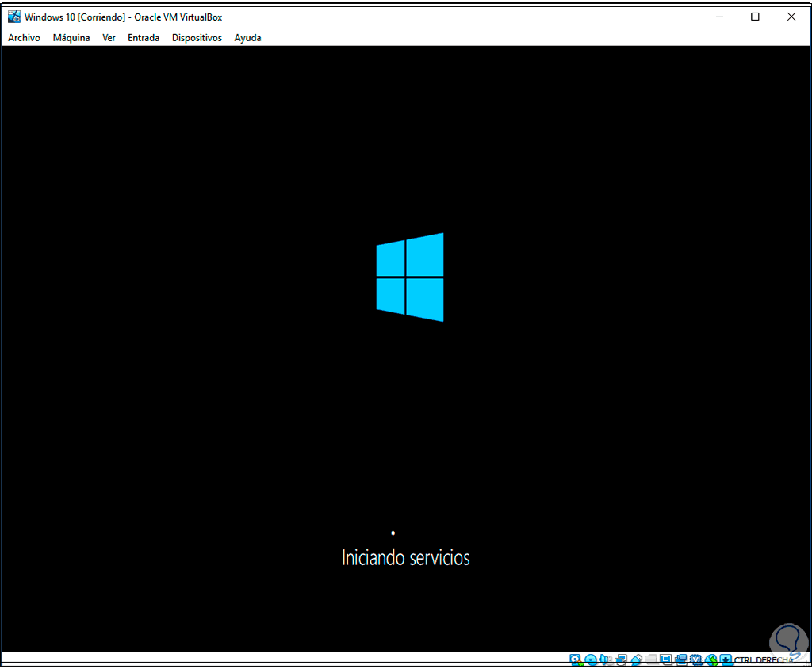Click the VirtualBox icon in title bar
The width and height of the screenshot is (812, 669).
pyautogui.click(x=14, y=17)
